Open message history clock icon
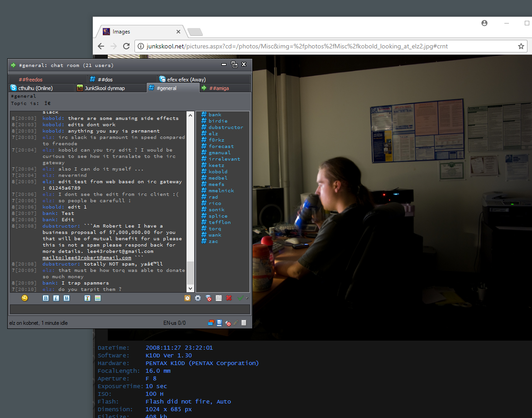 point(187,298)
